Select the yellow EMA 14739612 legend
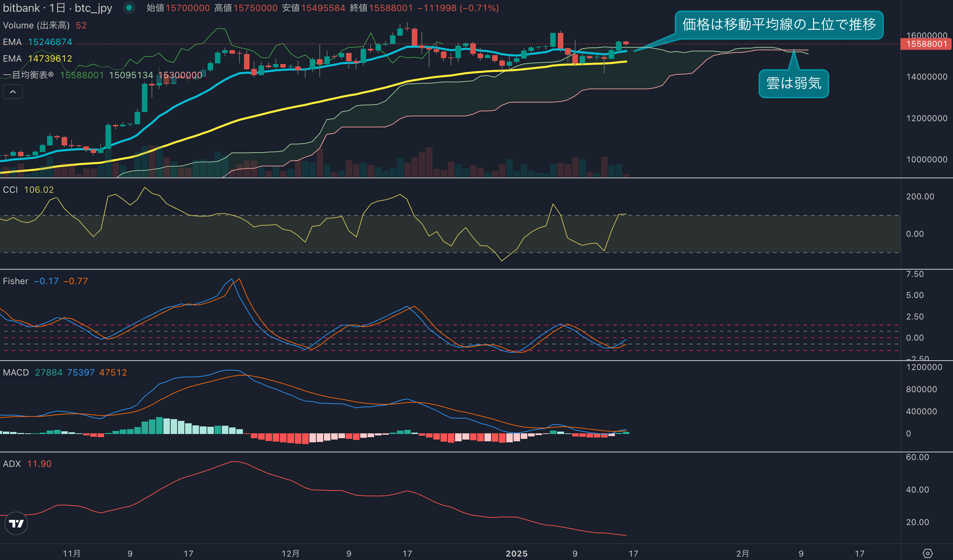 click(x=37, y=58)
